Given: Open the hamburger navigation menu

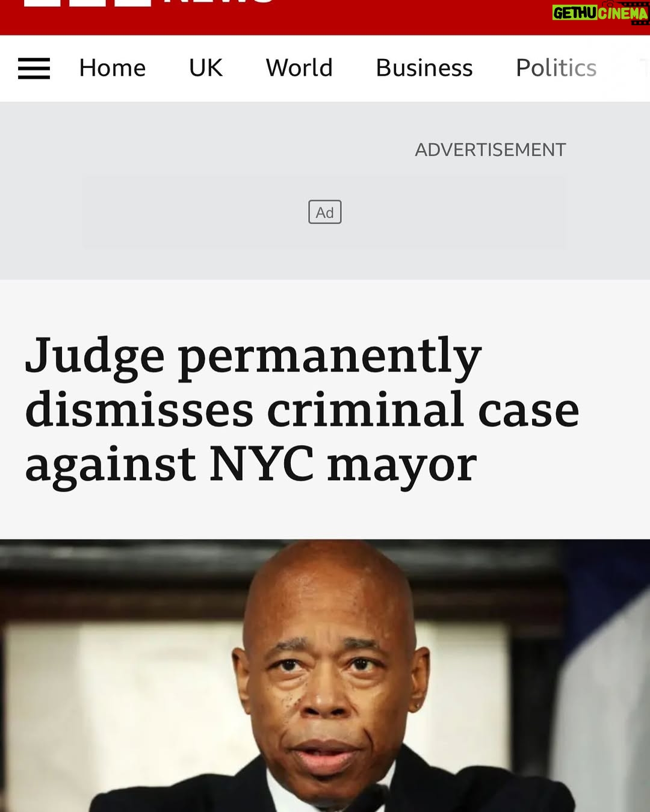Looking at the screenshot, I should click(x=34, y=69).
